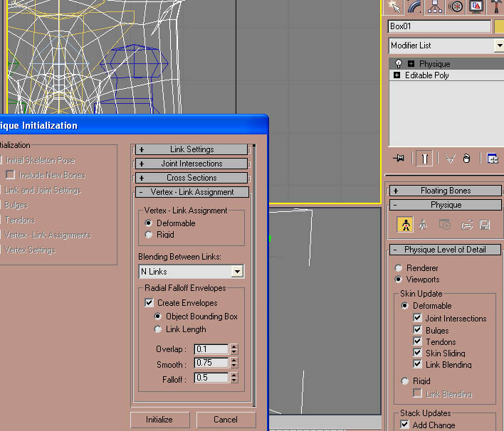
Task: Disable Skin Sliding checkbox
Action: (x=418, y=353)
